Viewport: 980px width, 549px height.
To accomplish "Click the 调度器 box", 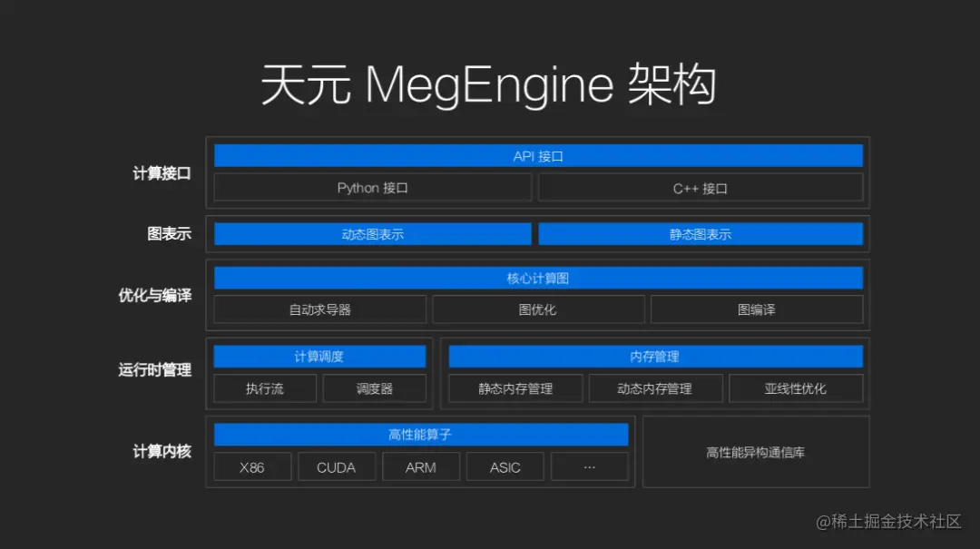I will 375,388.
